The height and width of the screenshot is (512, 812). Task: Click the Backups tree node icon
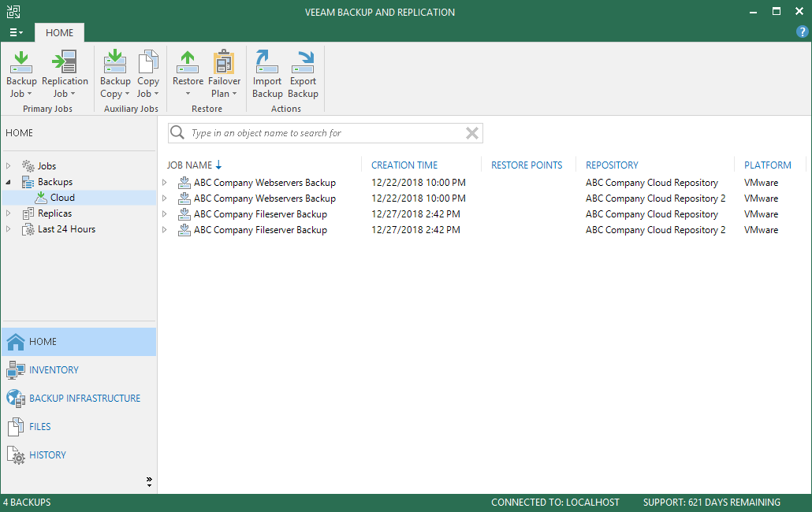[28, 182]
